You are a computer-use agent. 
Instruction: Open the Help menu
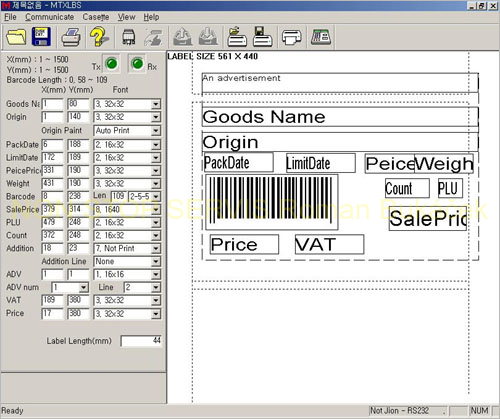pyautogui.click(x=151, y=17)
